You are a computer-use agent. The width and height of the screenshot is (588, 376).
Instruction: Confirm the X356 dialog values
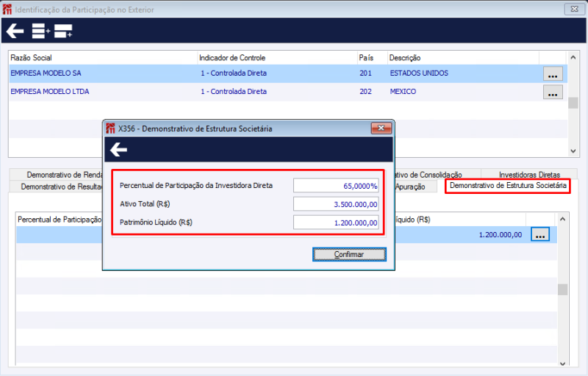(x=349, y=254)
